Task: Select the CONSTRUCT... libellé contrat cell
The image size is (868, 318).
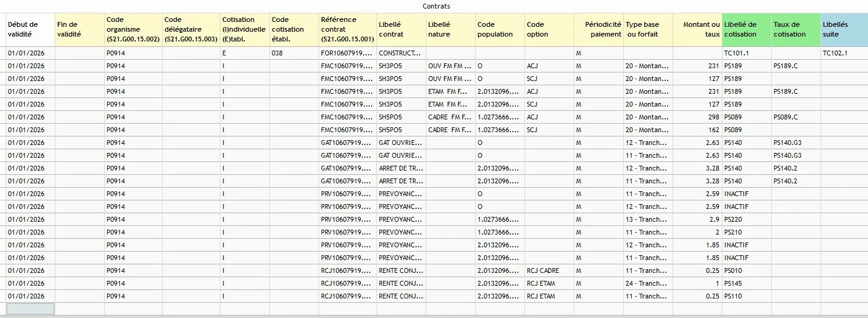Action: [401, 54]
